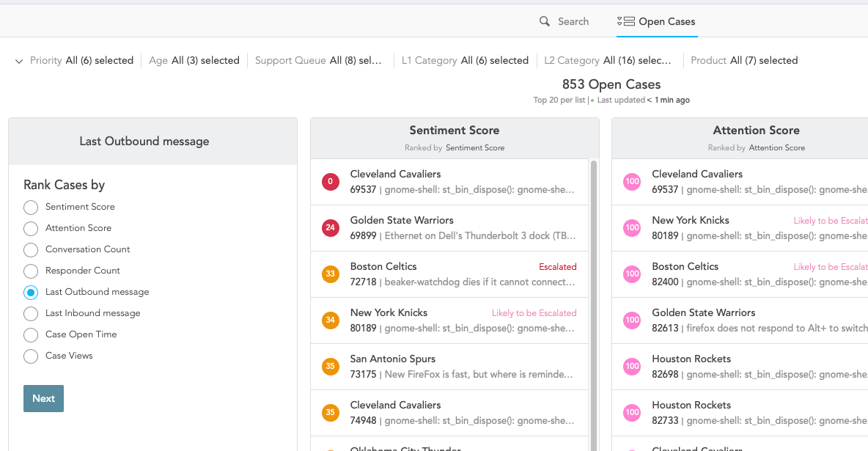Click the 35 badge for San Antonio Spurs
The height and width of the screenshot is (451, 868).
331,366
